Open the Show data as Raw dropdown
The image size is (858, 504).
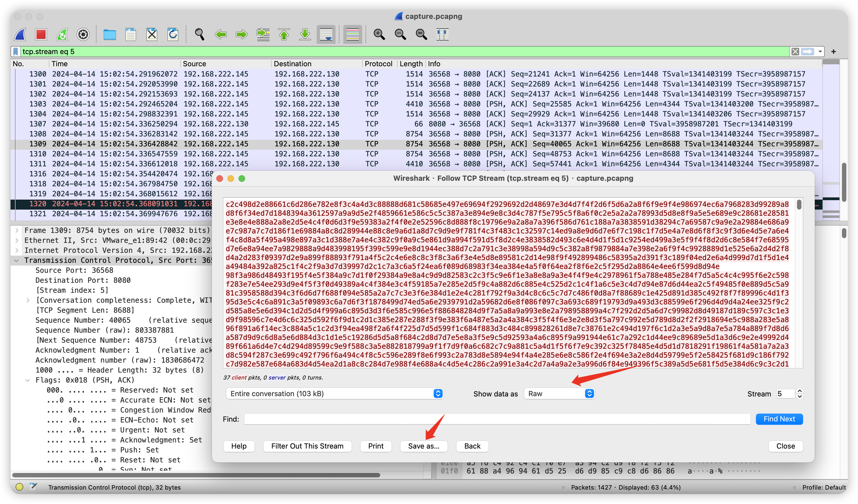pos(559,394)
